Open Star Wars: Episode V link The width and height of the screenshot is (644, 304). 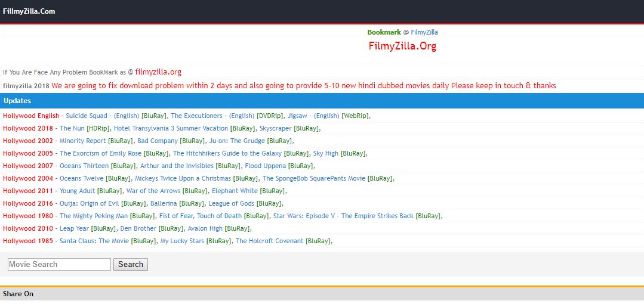[343, 216]
